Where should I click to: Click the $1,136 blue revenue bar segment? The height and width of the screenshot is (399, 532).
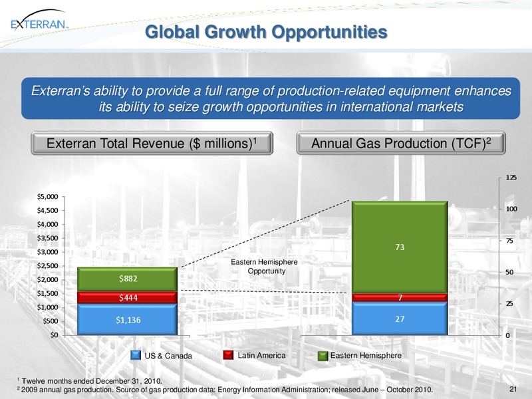[128, 320]
